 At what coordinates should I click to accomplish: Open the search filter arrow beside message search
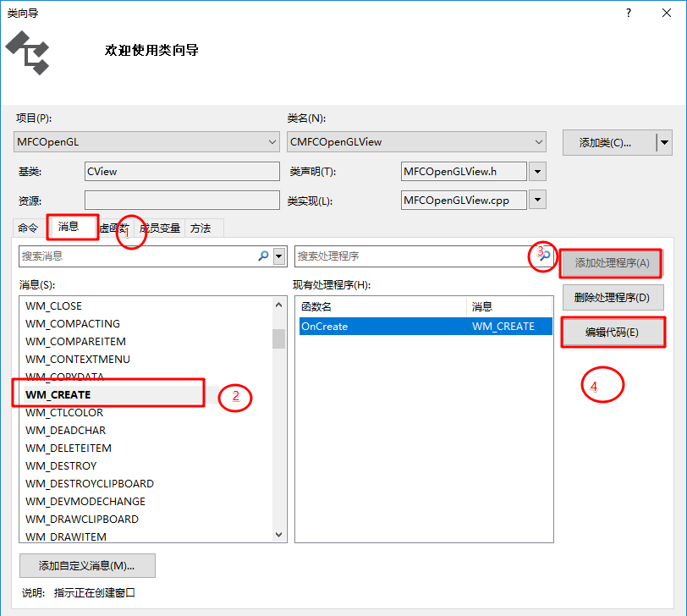point(280,256)
